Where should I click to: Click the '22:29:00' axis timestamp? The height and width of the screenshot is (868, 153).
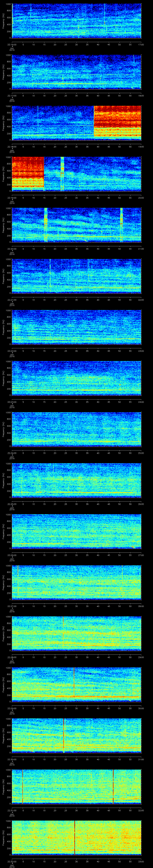12,708
